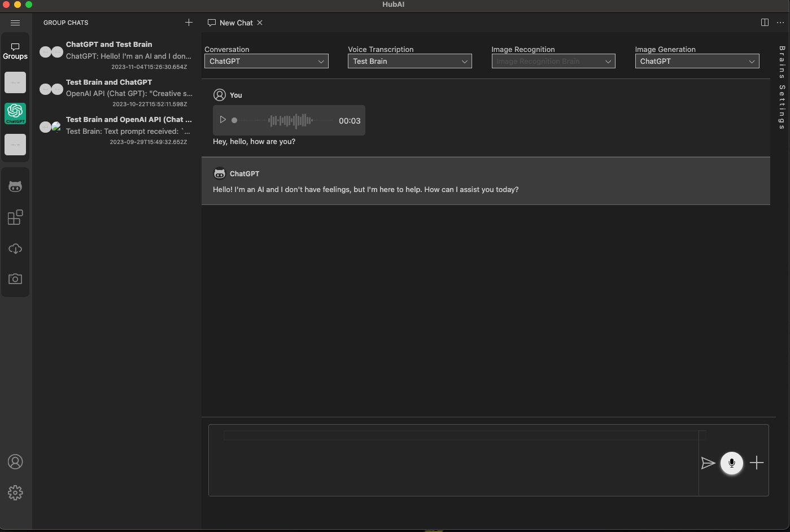Open the Image Recognition Brain dropdown
Viewport: 790px width, 532px height.
[553, 61]
